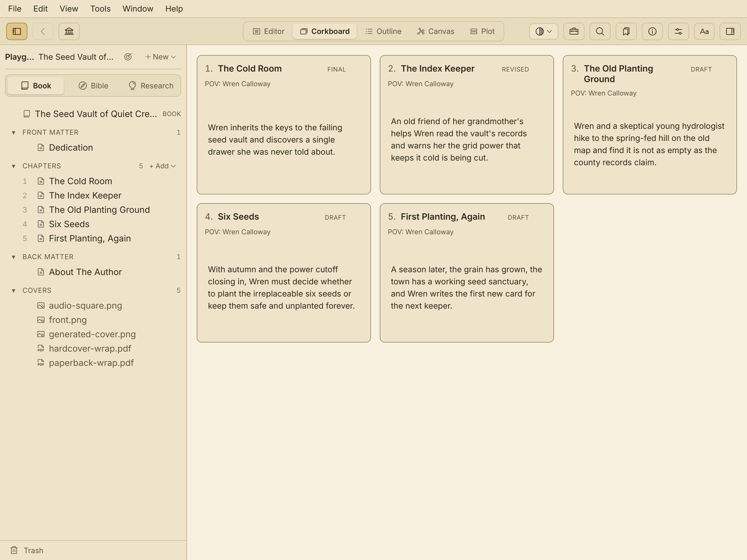Select the Book sidebar tab
Viewport: 747px width, 560px height.
[x=36, y=86]
